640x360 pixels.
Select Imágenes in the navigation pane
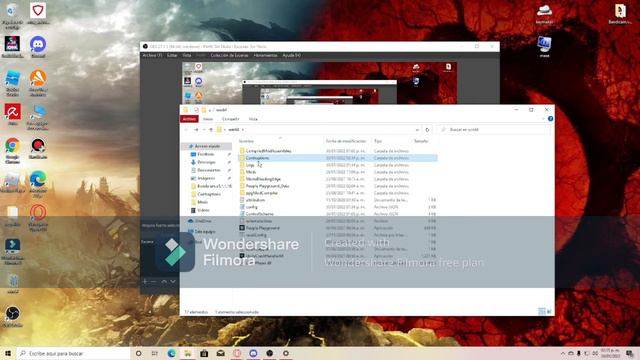(206, 178)
